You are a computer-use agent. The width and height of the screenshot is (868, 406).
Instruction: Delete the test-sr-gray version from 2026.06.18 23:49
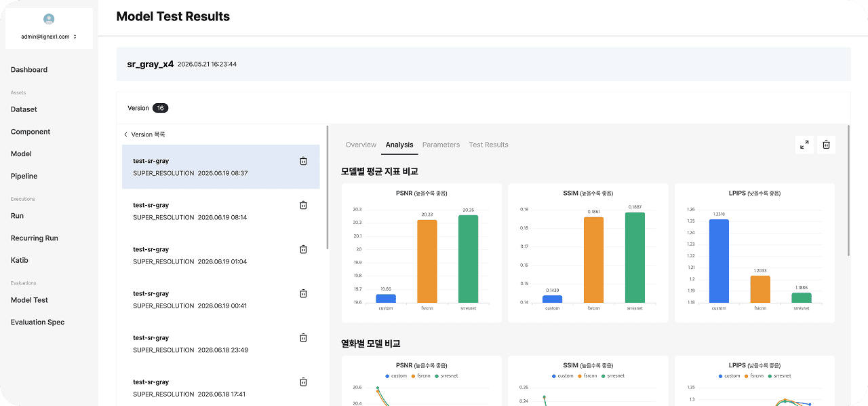click(303, 337)
